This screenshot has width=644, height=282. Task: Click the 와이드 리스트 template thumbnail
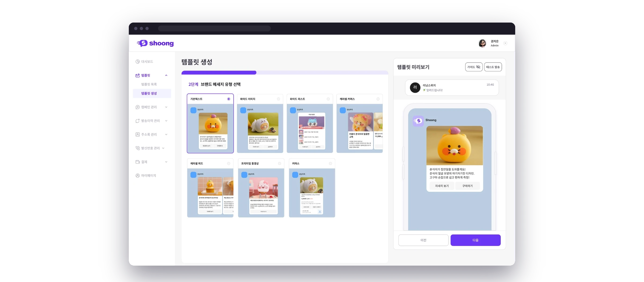tap(310, 128)
